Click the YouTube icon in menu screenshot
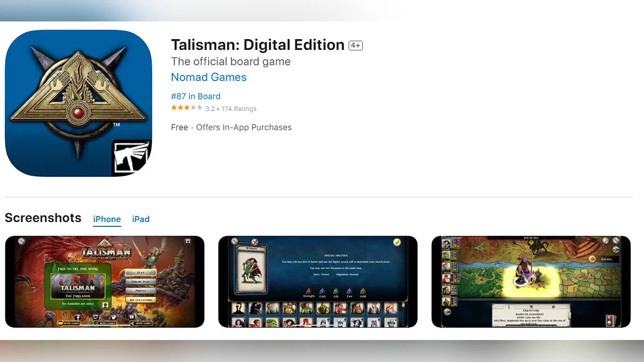Screen dimensions: 644x362 pyautogui.click(x=131, y=317)
